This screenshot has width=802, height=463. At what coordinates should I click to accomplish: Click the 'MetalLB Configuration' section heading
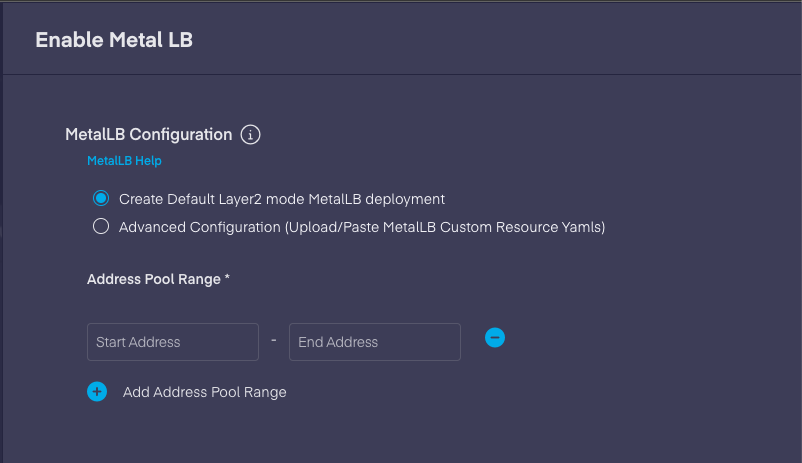click(148, 134)
